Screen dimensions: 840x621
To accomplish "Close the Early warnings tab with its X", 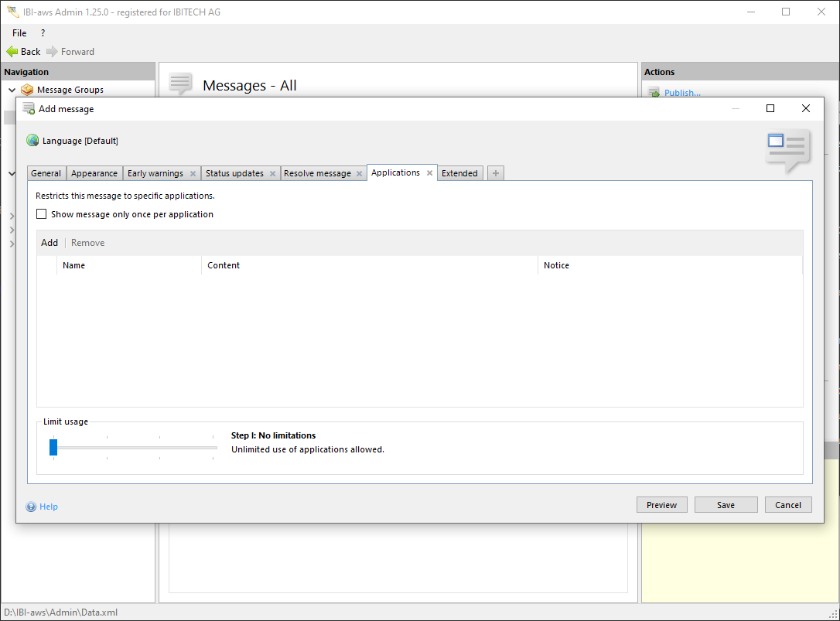I will coord(193,174).
